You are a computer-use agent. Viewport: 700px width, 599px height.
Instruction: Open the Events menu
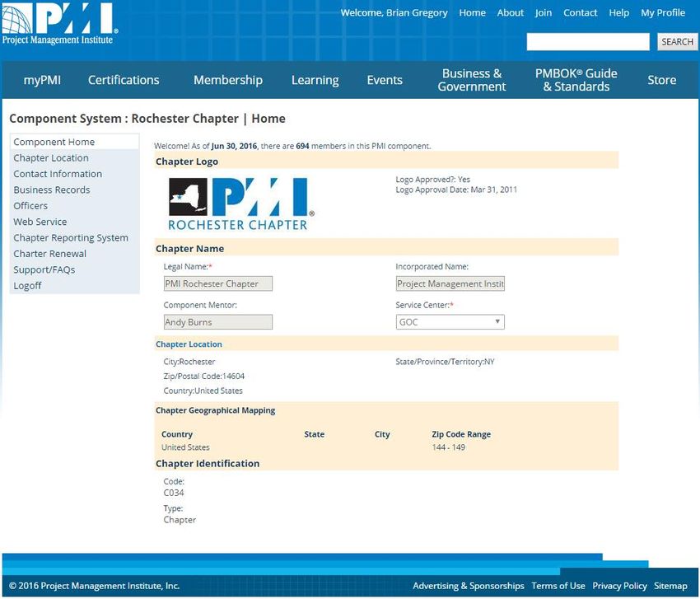click(385, 80)
